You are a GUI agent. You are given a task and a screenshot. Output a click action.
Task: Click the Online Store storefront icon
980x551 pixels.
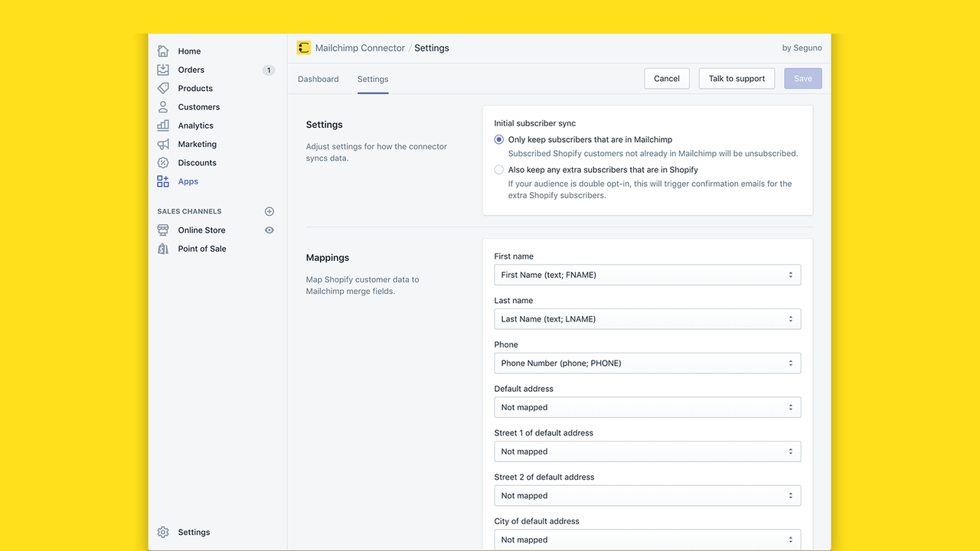[163, 230]
